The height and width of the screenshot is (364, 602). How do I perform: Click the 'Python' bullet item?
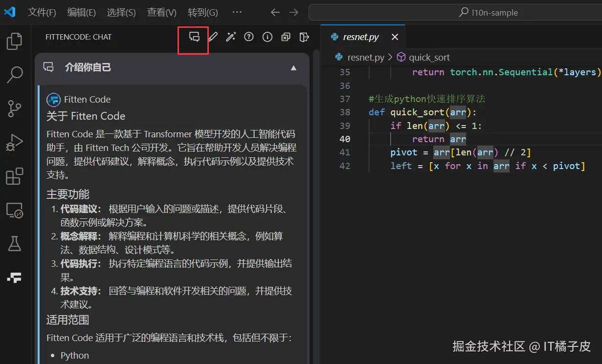coord(75,356)
